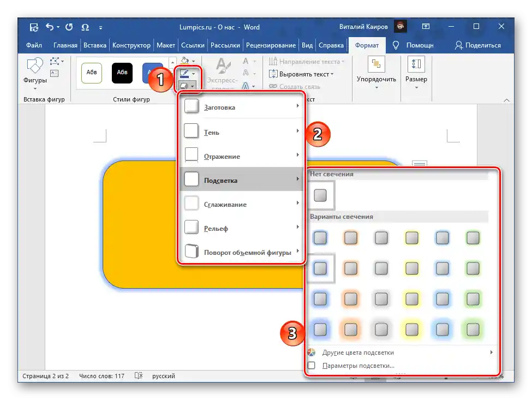Apply second-row highlighted blue glow variant
Screen dimensions: 532x400
tap(320, 268)
